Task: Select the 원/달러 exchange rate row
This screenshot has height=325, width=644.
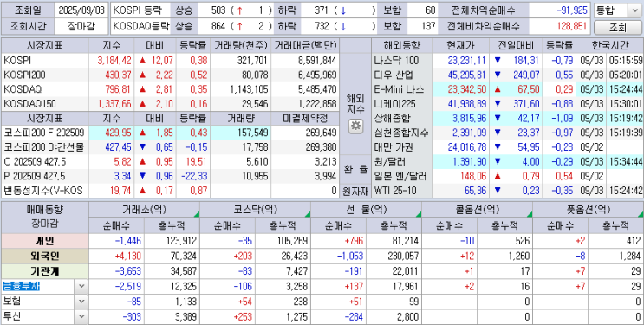Action: [x=507, y=162]
